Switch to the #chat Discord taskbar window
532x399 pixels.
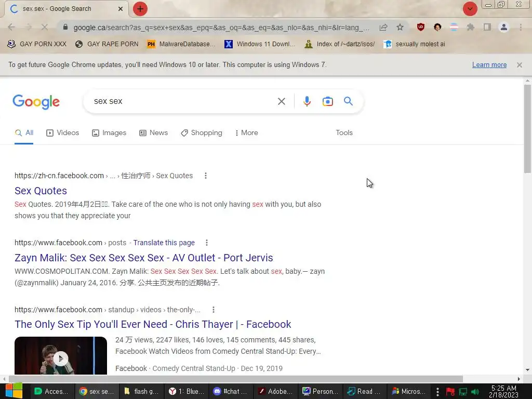click(x=231, y=391)
